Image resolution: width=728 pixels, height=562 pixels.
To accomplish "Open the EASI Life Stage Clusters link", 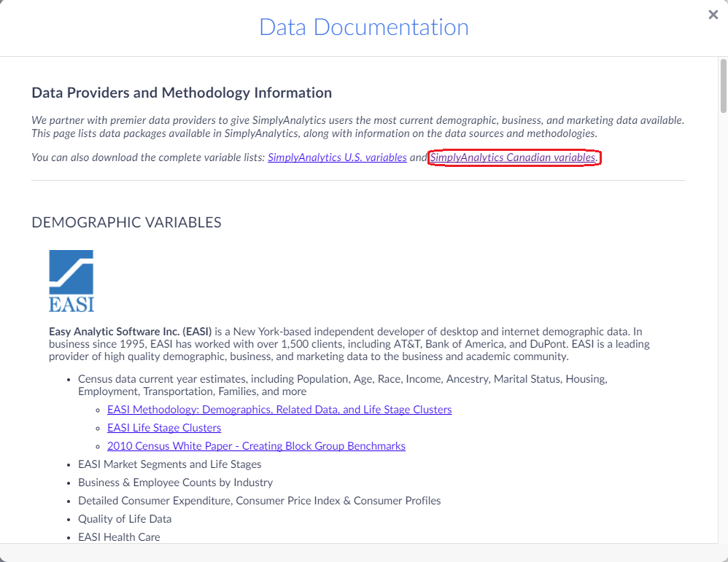I will 164,428.
